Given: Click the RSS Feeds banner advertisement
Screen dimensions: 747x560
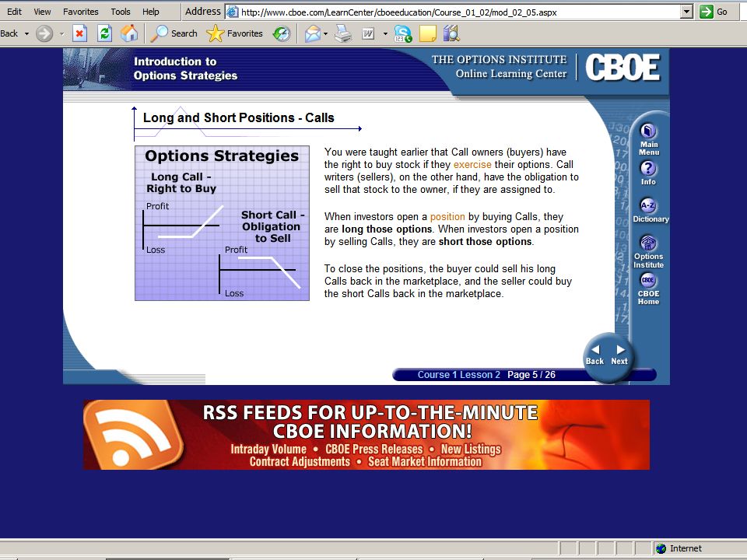Looking at the screenshot, I should 366,434.
